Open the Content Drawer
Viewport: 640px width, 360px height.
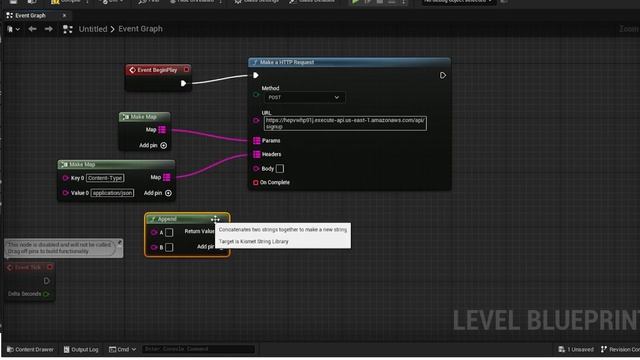tap(30, 349)
